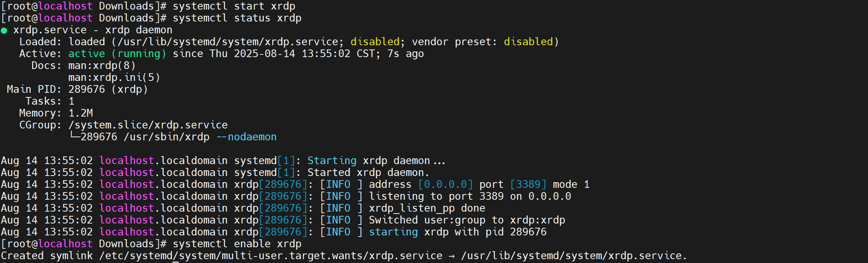This screenshot has width=868, height=263.
Task: Click the "systemctl enable xrdp" command
Action: (x=237, y=244)
